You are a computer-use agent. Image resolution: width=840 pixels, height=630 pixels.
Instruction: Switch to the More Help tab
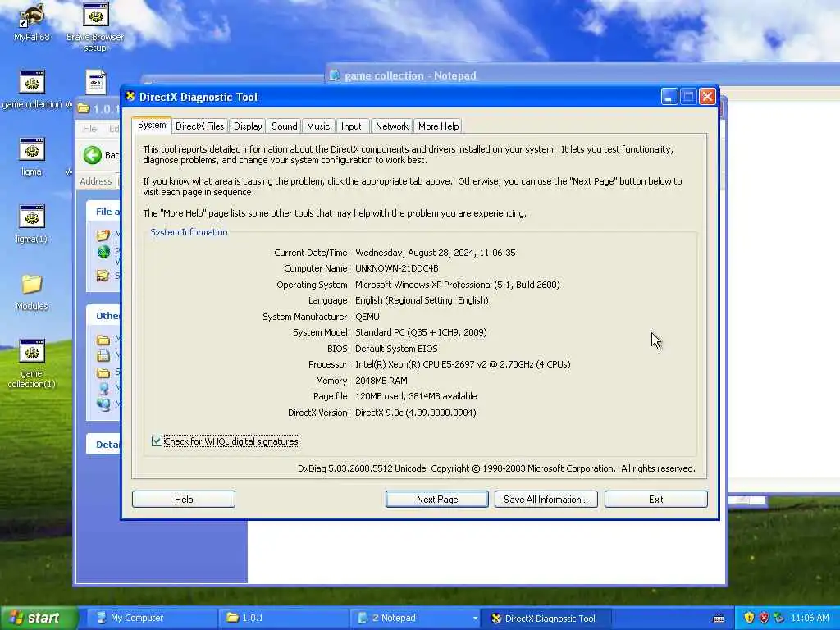pos(438,126)
